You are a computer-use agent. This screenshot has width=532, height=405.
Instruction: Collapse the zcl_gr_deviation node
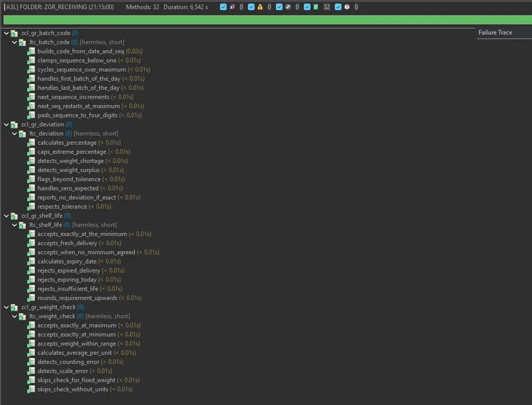pos(6,125)
